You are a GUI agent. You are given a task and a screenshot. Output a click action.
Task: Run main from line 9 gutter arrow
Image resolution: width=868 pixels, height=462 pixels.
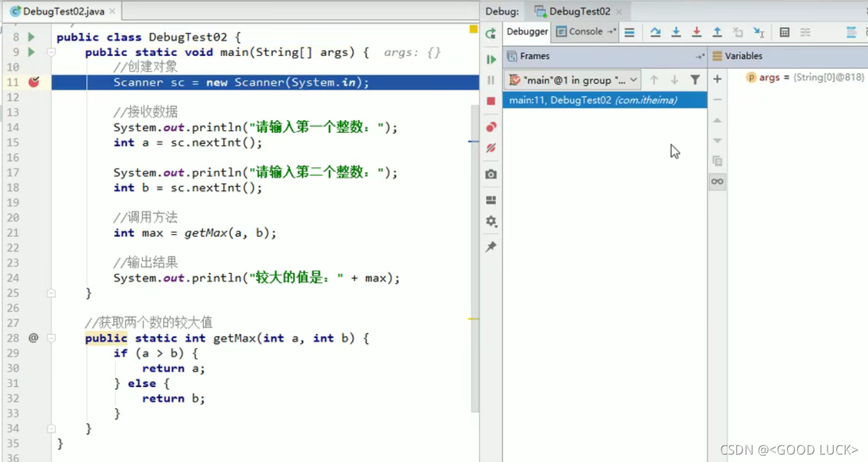31,52
